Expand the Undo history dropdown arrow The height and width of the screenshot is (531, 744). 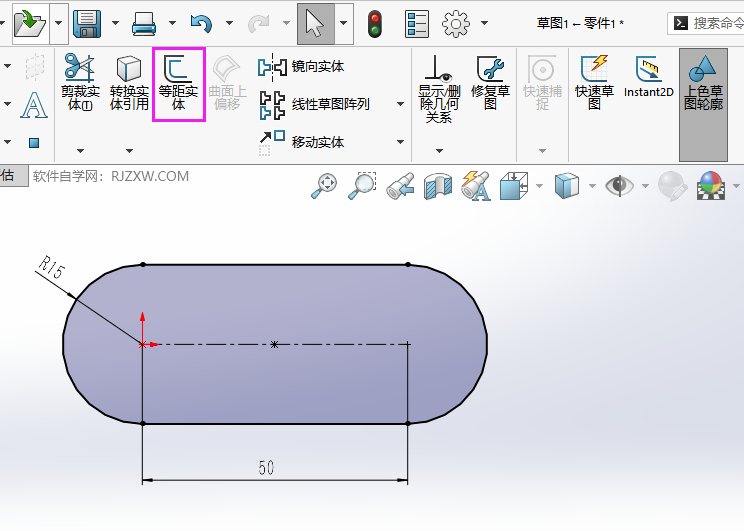tap(229, 23)
